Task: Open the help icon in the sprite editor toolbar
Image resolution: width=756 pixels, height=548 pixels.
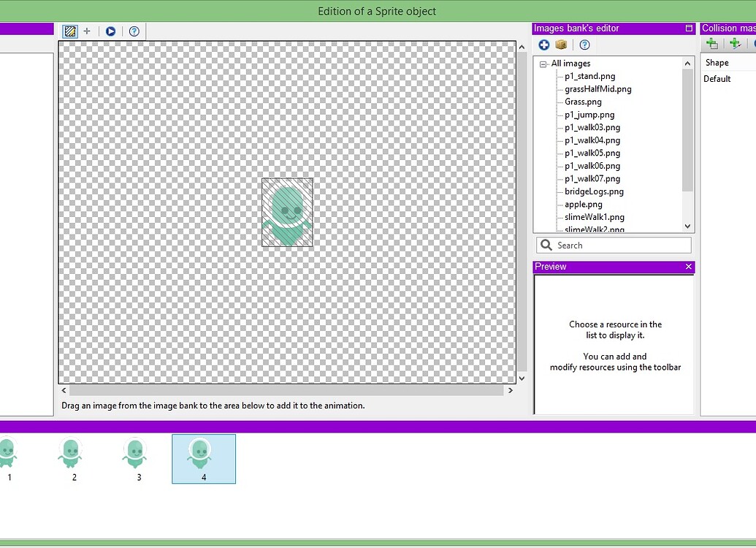Action: pos(134,31)
